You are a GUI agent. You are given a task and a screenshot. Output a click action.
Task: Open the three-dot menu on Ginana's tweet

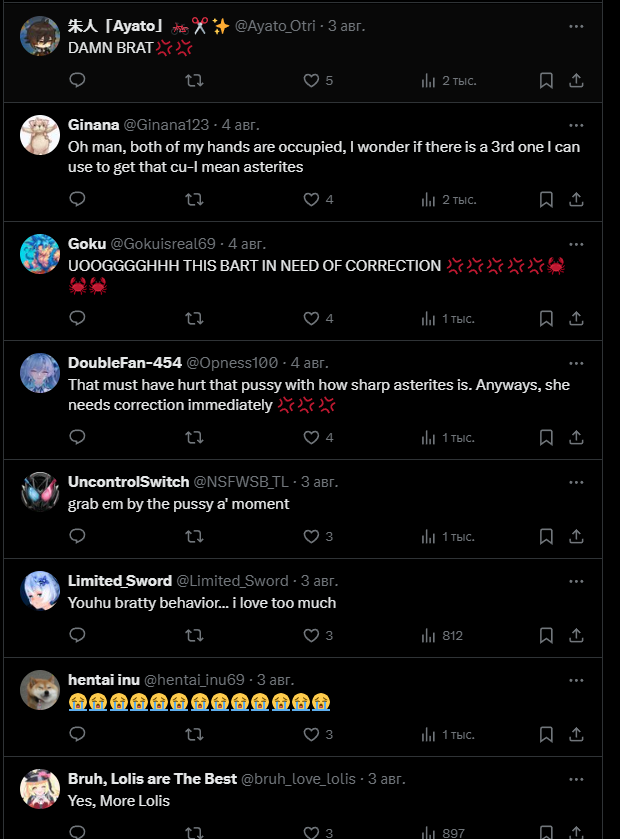coord(576,125)
